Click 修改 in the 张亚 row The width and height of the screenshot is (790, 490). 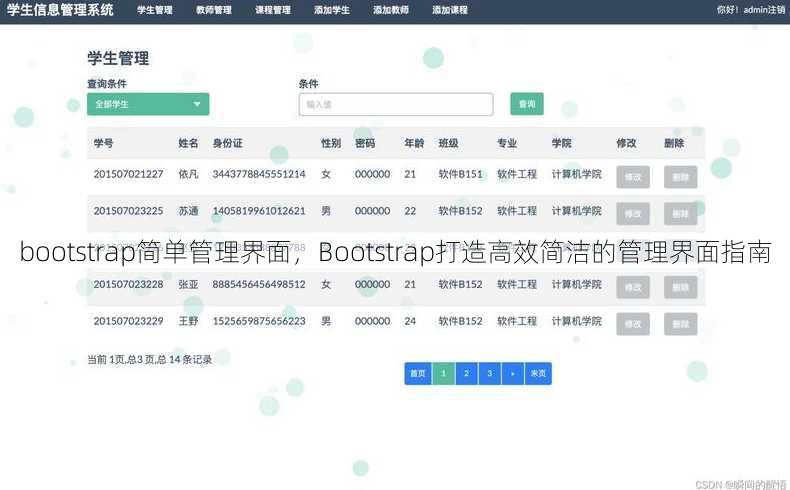[x=633, y=287]
